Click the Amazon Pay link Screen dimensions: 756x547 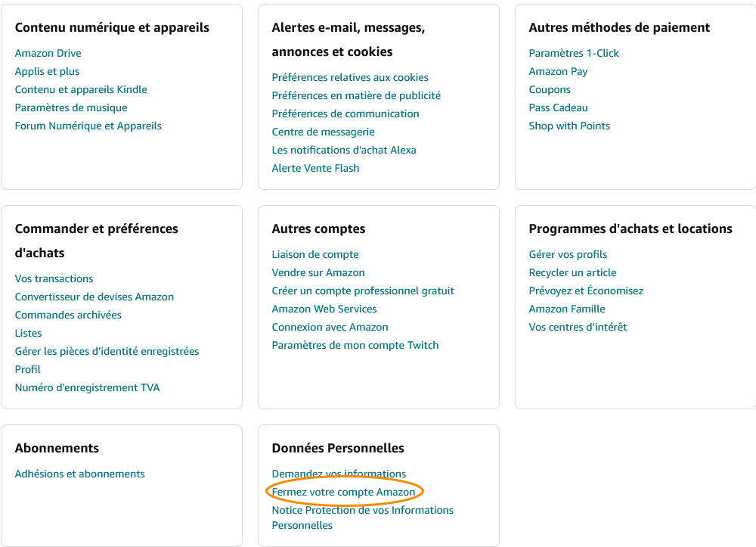click(558, 71)
